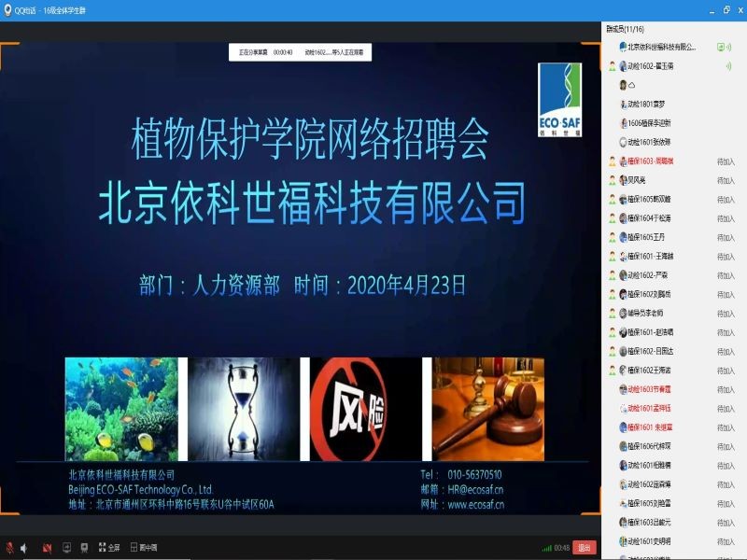The image size is (747, 560).
Task: Select member 植保1602王 in the list
Action: point(673,370)
